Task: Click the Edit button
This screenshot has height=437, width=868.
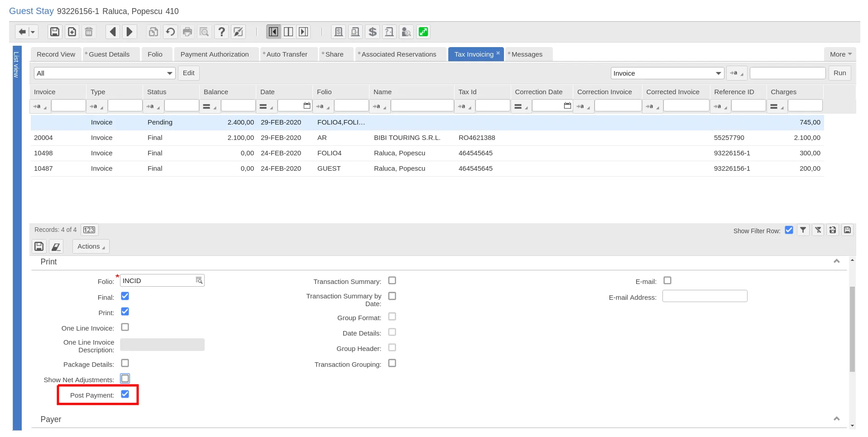Action: point(189,73)
